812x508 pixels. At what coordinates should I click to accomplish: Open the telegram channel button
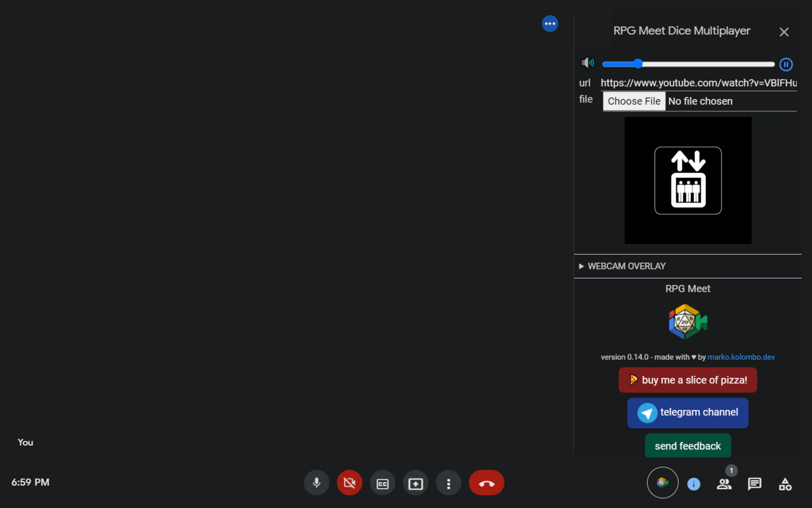688,413
